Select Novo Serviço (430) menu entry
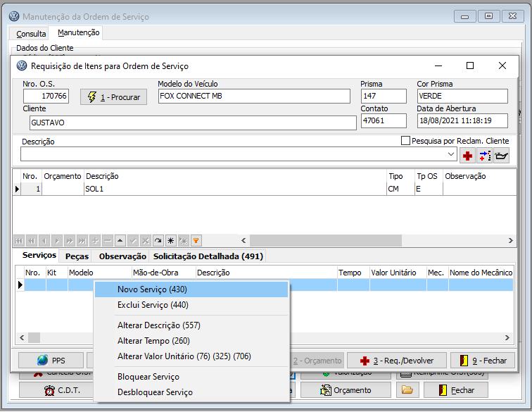This screenshot has width=532, height=412. tap(191, 289)
